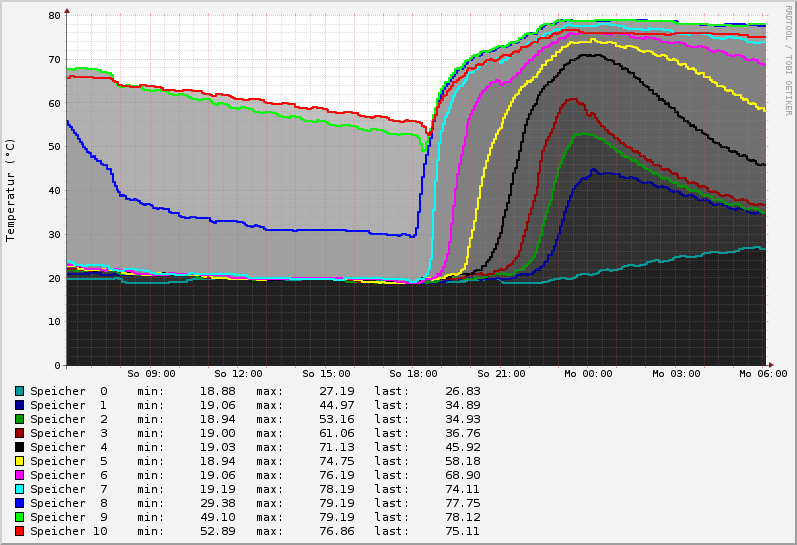Viewport: 797px width, 545px height.
Task: Select the "So 09:00" x-axis tick label
Action: pos(152,374)
